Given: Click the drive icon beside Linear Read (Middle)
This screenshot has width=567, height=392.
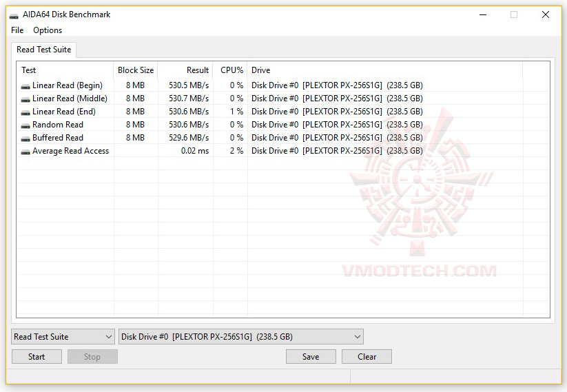Looking at the screenshot, I should (25, 99).
